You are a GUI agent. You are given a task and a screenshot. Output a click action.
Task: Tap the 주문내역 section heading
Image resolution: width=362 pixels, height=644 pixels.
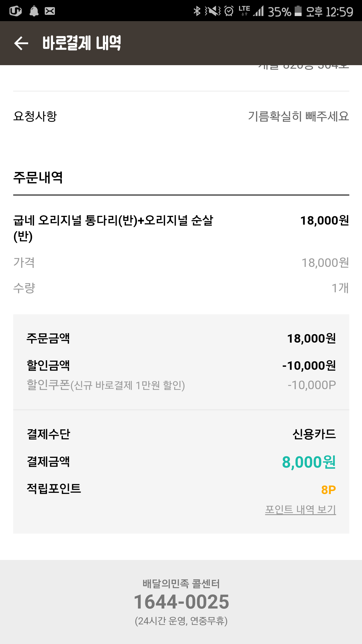point(38,178)
